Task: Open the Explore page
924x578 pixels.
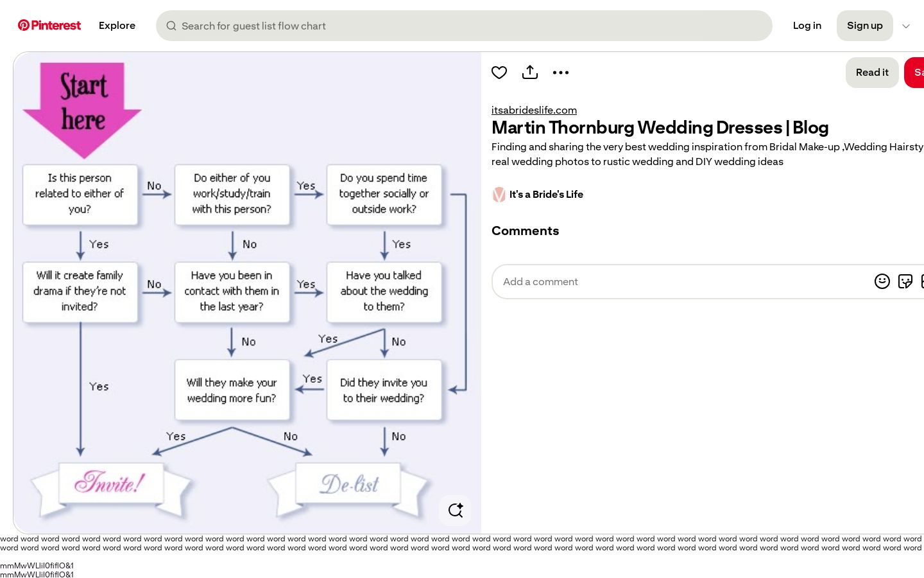Action: click(117, 26)
